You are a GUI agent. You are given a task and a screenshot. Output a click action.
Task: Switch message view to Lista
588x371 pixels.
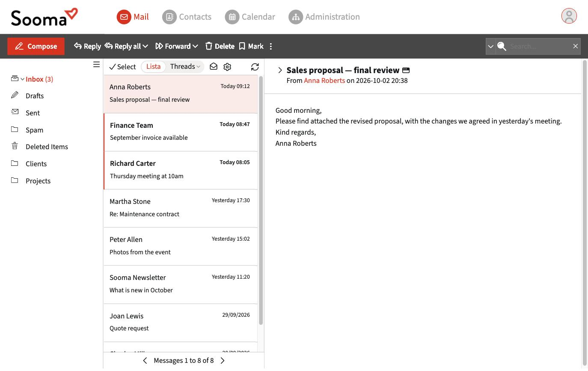coord(153,67)
